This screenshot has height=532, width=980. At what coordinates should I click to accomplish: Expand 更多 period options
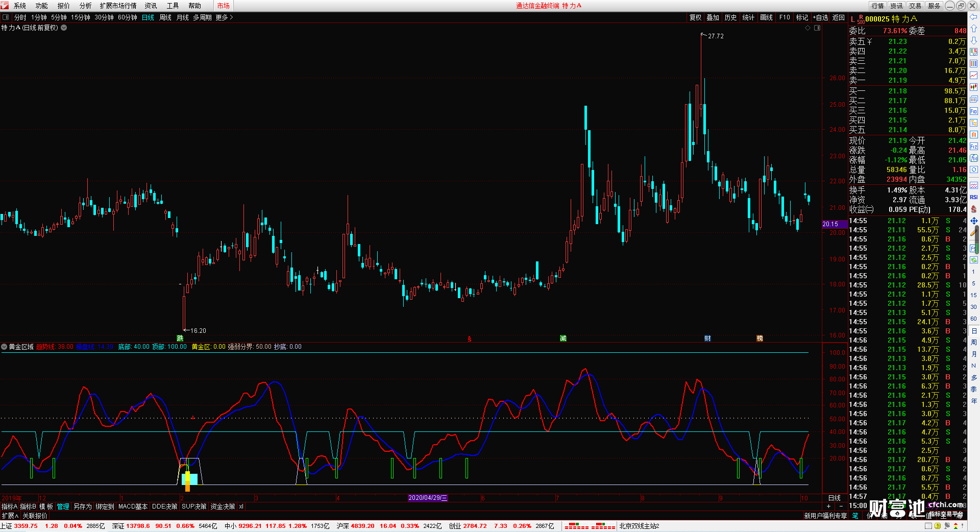pyautogui.click(x=224, y=17)
